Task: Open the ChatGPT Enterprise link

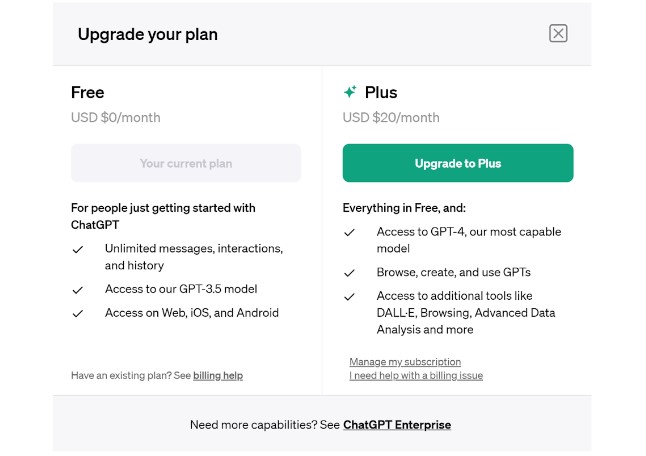Action: point(397,425)
